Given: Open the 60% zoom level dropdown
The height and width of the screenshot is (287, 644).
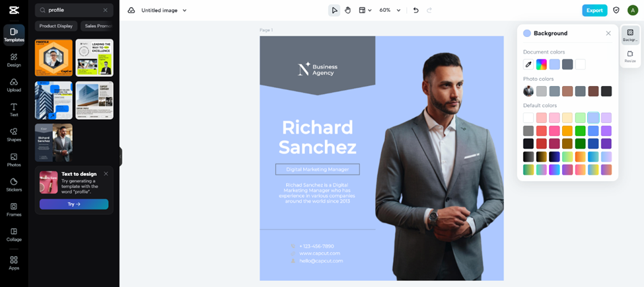Looking at the screenshot, I should click(389, 11).
